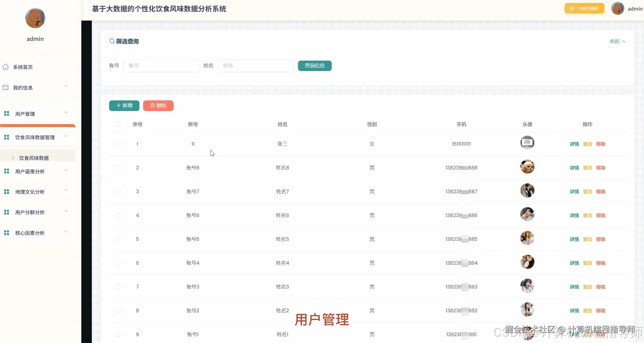Click the search icon beside 筛选查询
The width and height of the screenshot is (644, 343).
click(112, 41)
